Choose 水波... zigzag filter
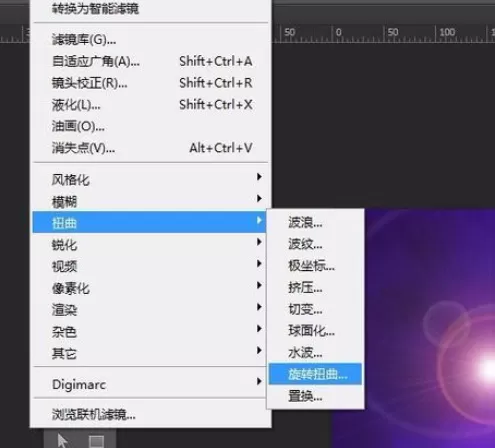 315,352
